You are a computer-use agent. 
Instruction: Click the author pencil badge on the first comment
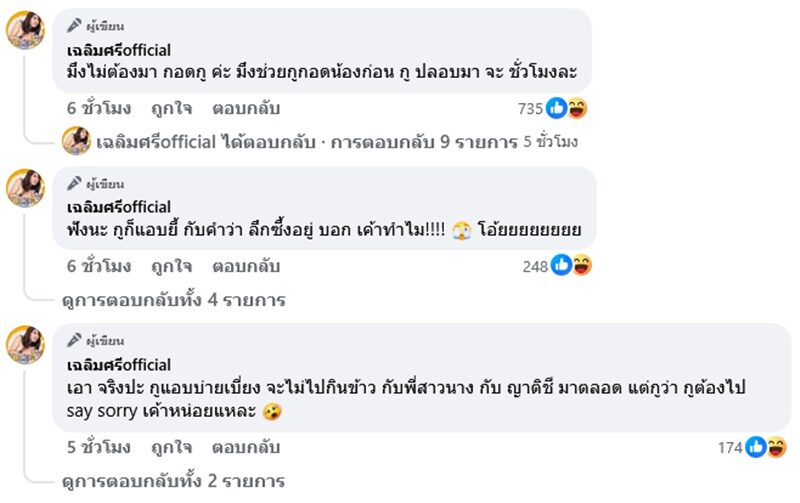[x=74, y=26]
